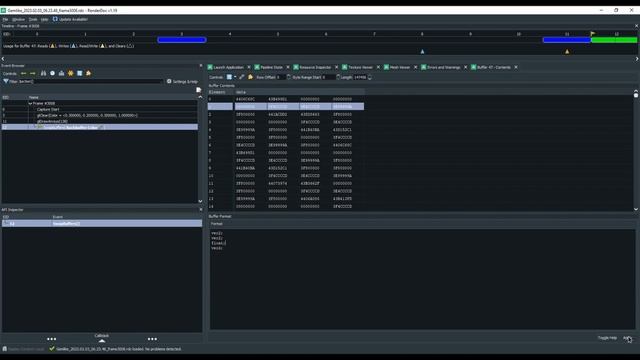Expand the Callstack section
This screenshot has width=640, height=360.
pyautogui.click(x=102, y=339)
